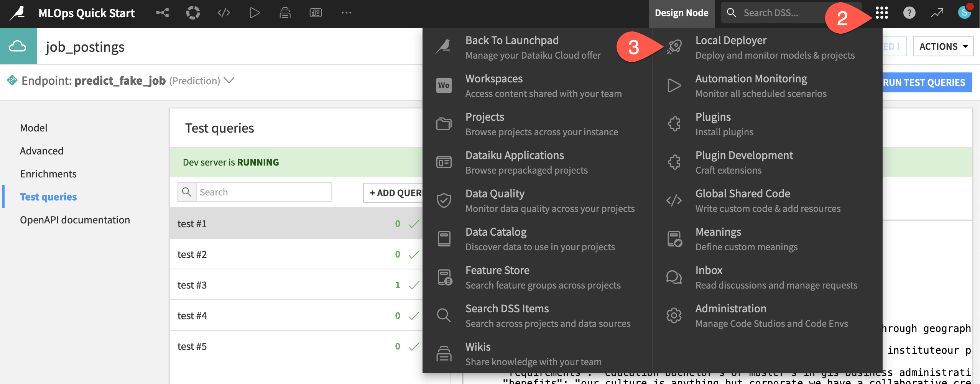Click the MLOps Quick Start project name
The height and width of the screenshot is (384, 980).
pos(87,13)
